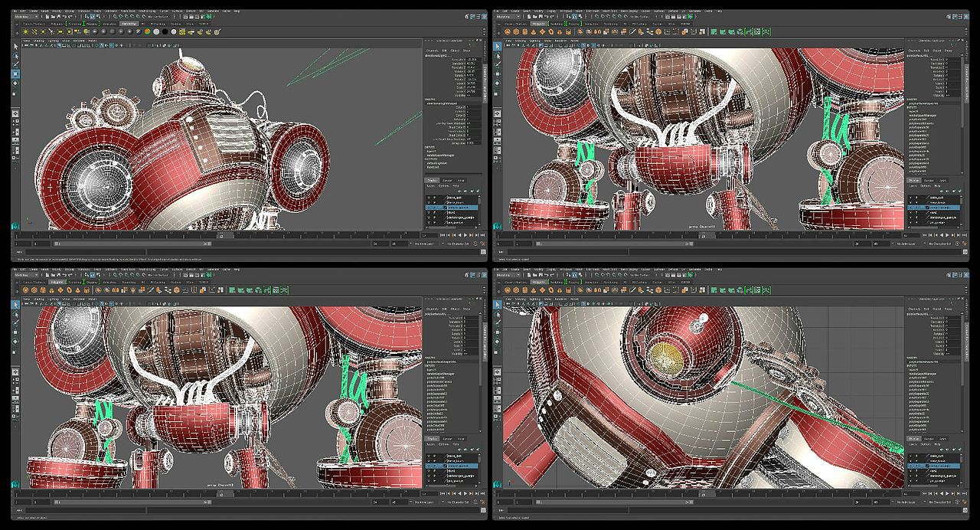Click the time slider in top-left window

point(217,235)
